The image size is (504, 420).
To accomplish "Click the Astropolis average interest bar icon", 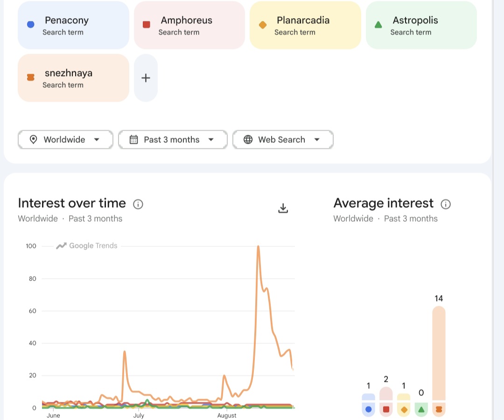I will (x=421, y=409).
